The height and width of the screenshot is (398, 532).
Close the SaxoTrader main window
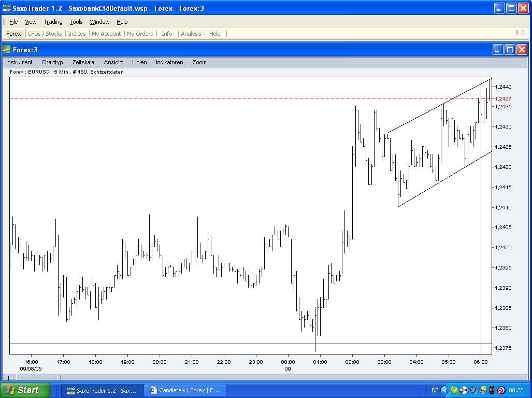tap(523, 8)
